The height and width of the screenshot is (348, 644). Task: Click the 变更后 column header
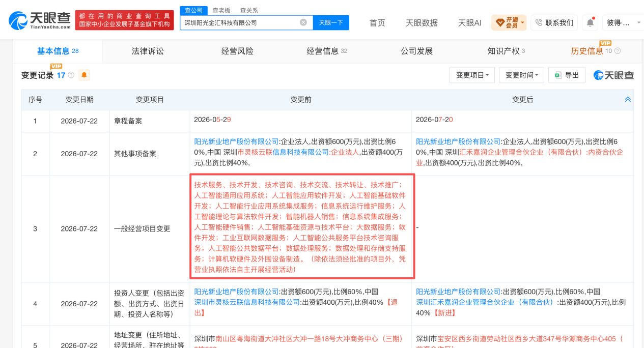coord(522,100)
